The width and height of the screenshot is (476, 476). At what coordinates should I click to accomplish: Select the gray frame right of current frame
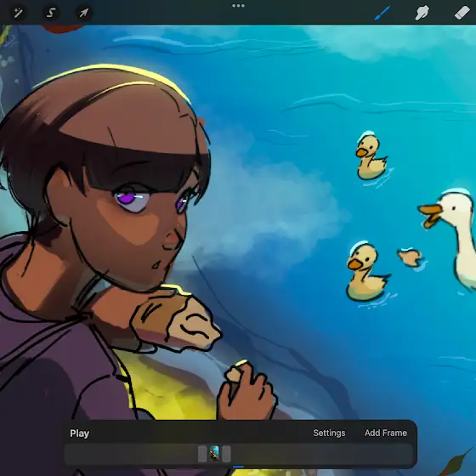tap(226, 454)
